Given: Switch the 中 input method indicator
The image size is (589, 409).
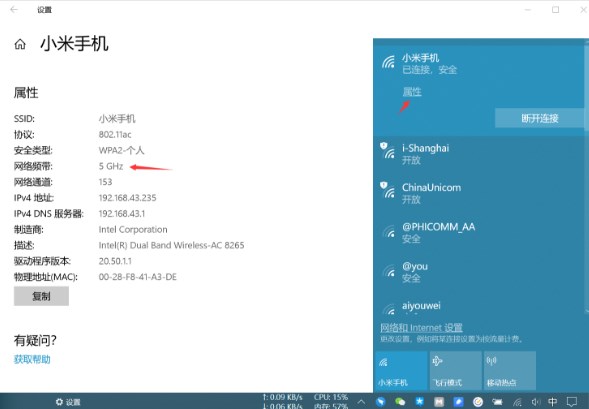Looking at the screenshot, I should tap(553, 402).
